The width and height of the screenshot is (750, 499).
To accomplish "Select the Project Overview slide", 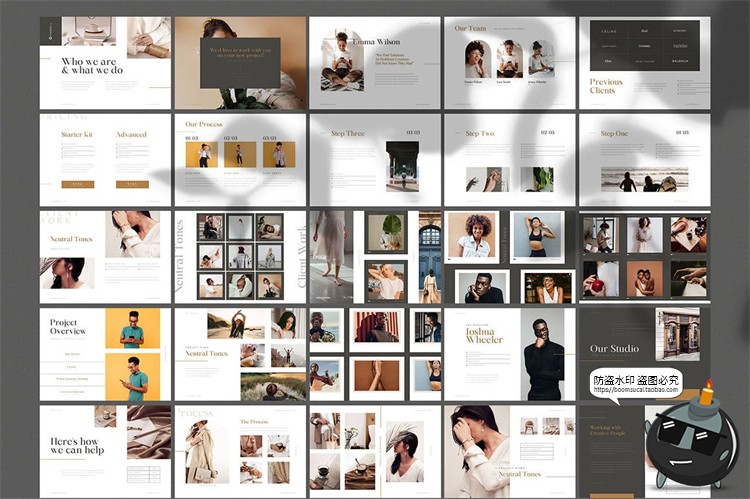I will (x=105, y=354).
